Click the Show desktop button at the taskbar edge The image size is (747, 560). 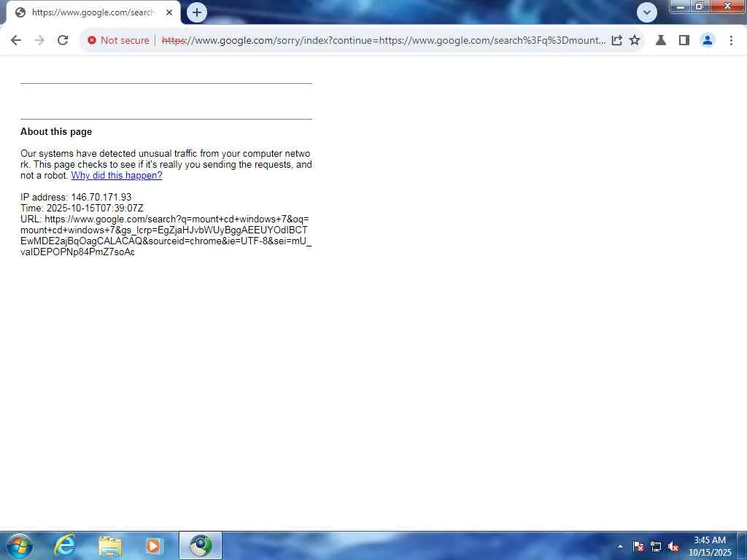point(742,545)
